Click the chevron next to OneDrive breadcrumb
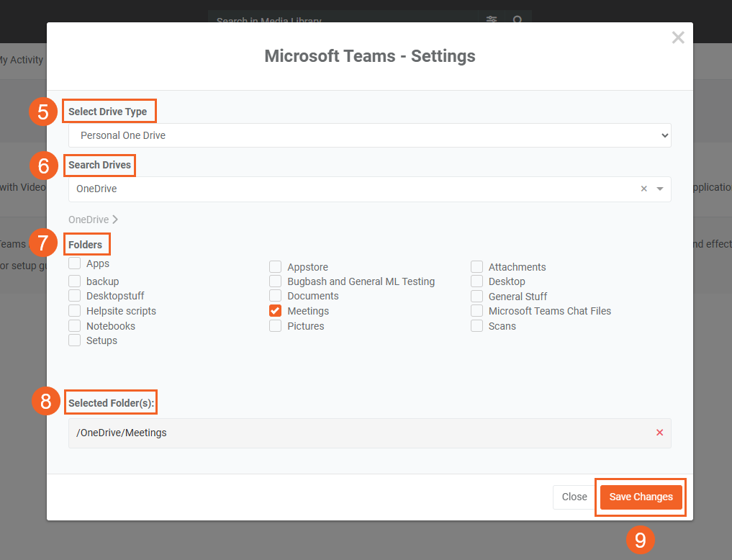The width and height of the screenshot is (732, 560). click(115, 220)
